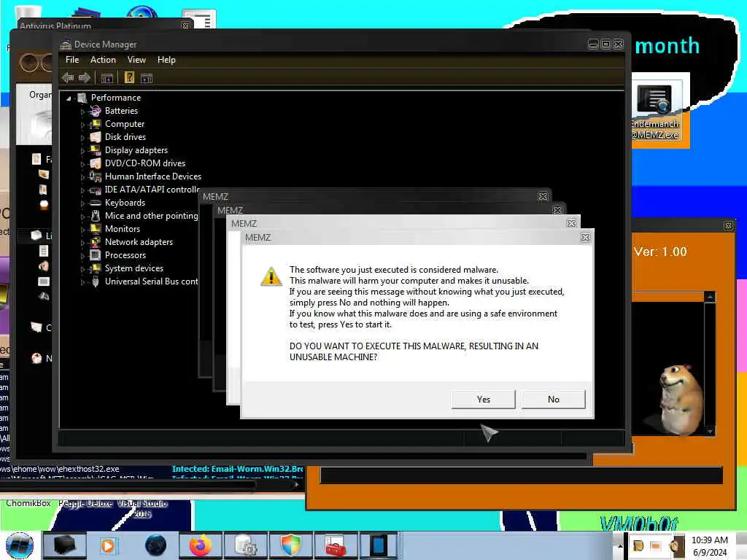This screenshot has height=560, width=747.
Task: Click Yes to execute the malware
Action: [483, 400]
